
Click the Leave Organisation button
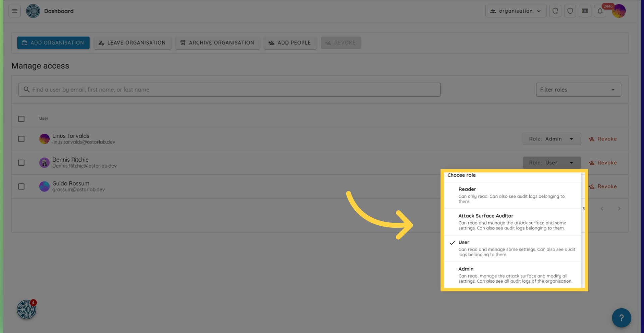(132, 43)
